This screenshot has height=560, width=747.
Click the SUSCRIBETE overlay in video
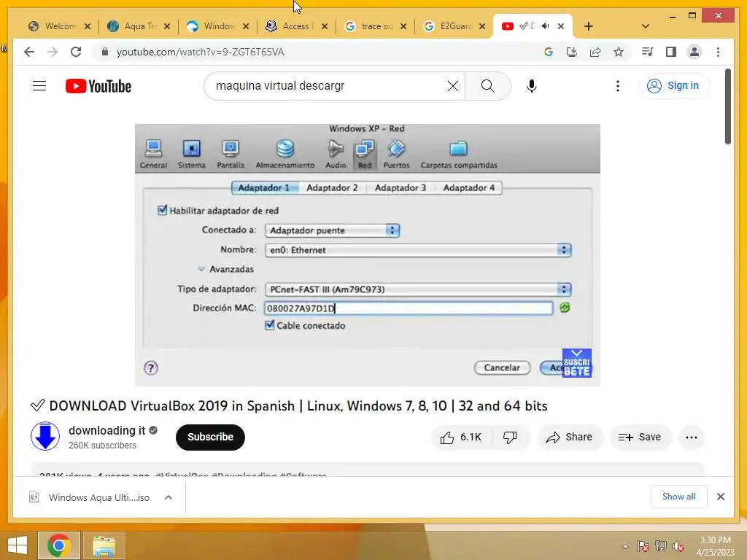(x=576, y=363)
